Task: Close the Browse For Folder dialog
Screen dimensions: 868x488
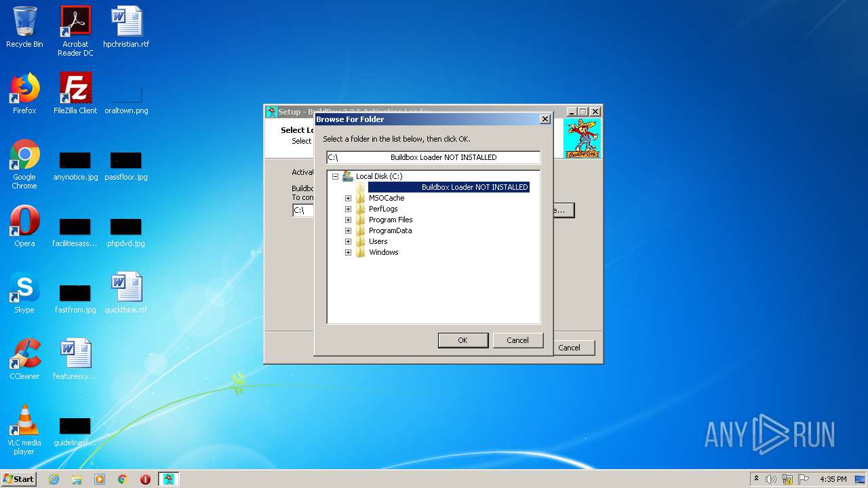Action: (x=545, y=119)
